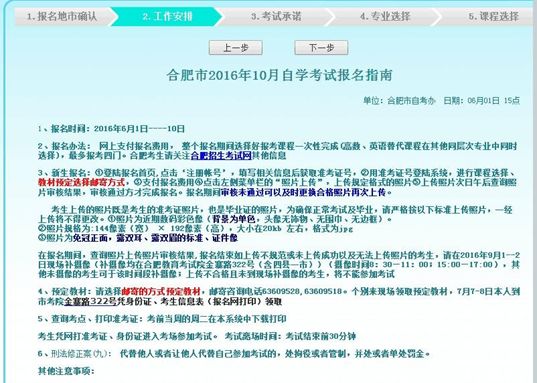Image resolution: width=537 pixels, height=383 pixels.
Task: Click the 6、刑法修正案(九) heading
Action: [74, 354]
